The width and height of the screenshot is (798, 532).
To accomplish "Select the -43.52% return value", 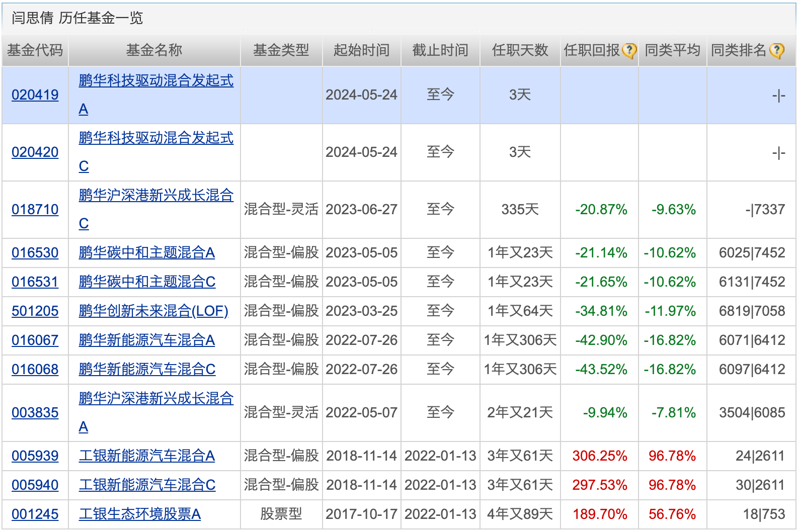I will point(601,369).
